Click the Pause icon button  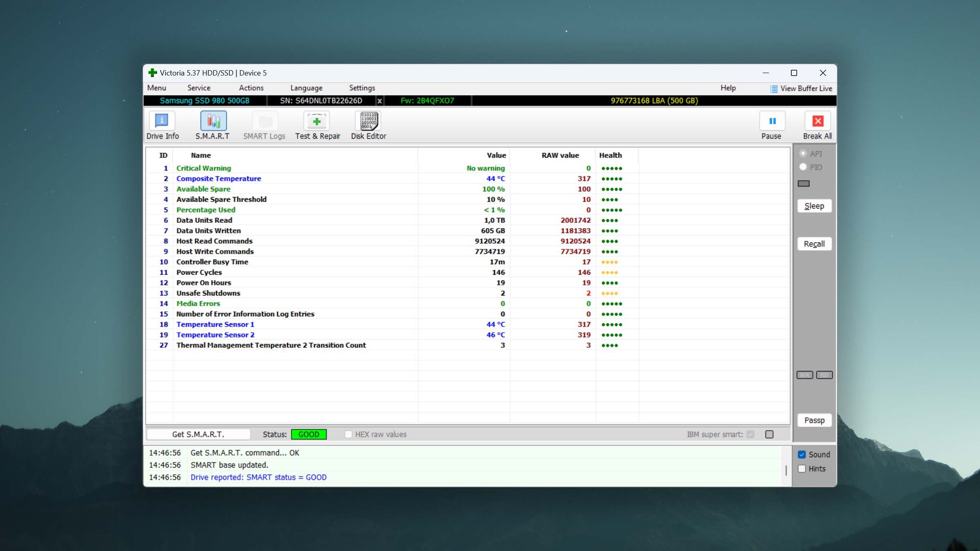tap(772, 121)
